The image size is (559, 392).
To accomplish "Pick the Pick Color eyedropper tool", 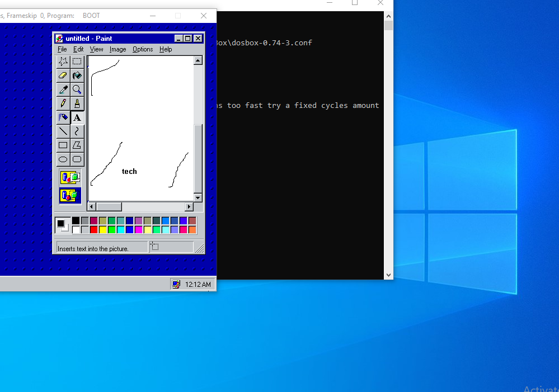I will coord(63,89).
